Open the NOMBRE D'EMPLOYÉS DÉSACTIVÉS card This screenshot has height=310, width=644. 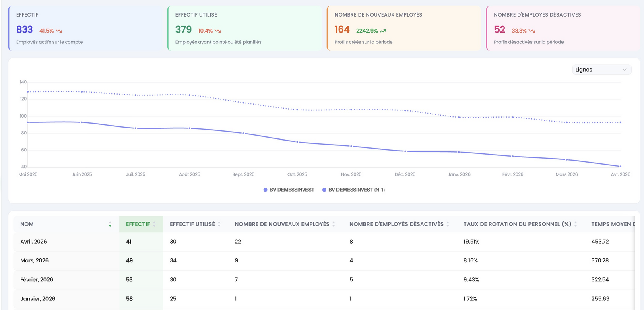[x=563, y=28]
